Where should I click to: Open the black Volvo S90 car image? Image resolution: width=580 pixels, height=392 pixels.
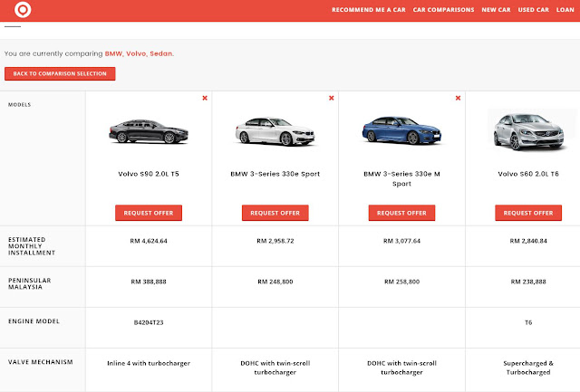(x=149, y=131)
